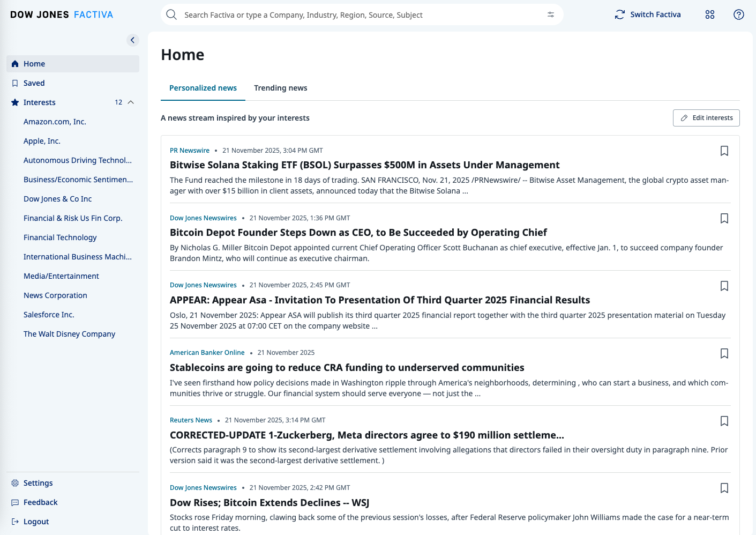Click the Feedback speech icon
Image resolution: width=756 pixels, height=535 pixels.
tap(15, 502)
